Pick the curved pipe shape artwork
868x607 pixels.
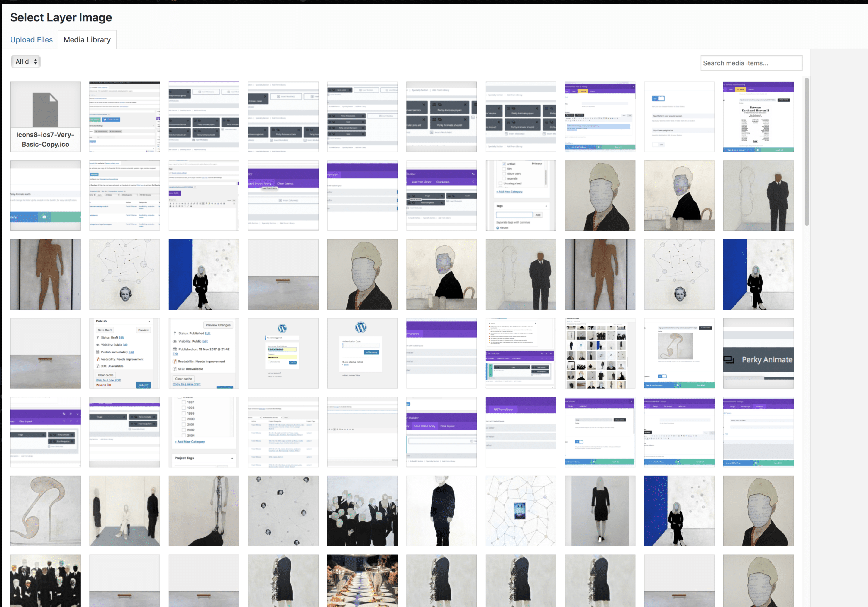(46, 511)
